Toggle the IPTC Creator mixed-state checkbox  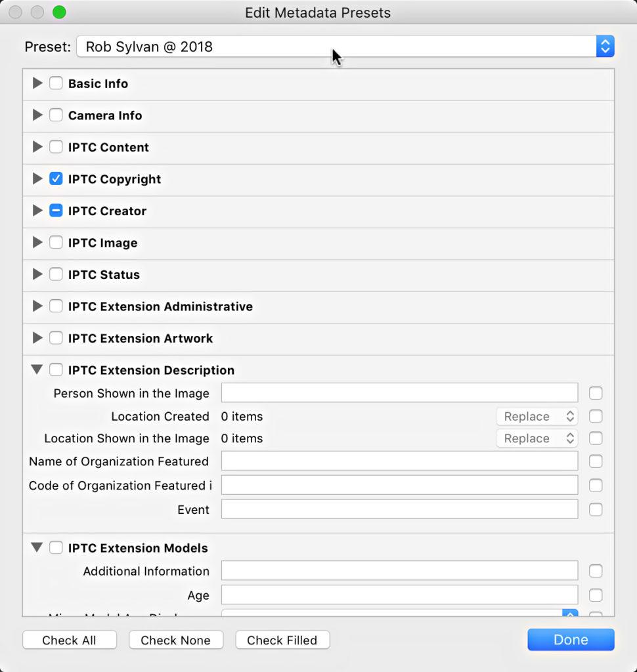pyautogui.click(x=56, y=211)
